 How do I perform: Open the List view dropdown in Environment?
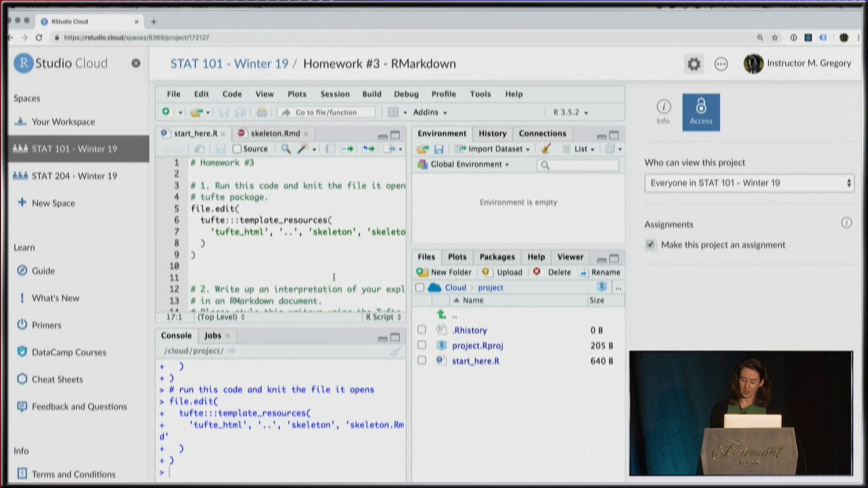click(x=579, y=149)
